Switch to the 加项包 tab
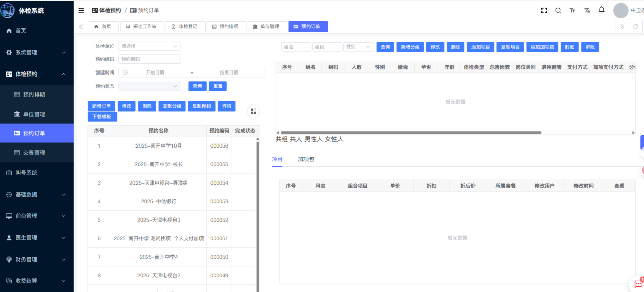 [x=306, y=159]
